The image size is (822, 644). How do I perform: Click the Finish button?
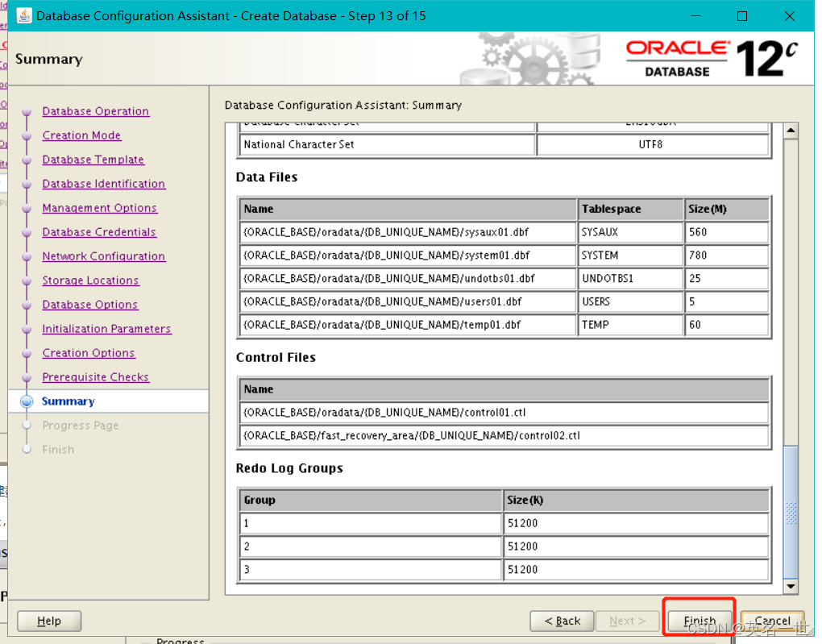coord(700,621)
